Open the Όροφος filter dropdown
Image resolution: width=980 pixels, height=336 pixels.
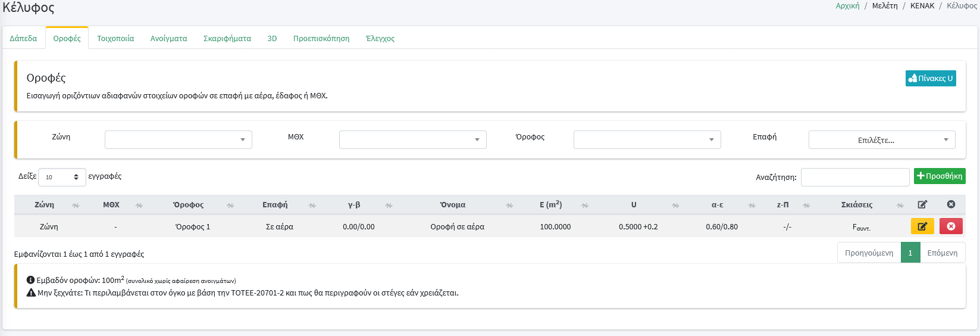[x=647, y=140]
